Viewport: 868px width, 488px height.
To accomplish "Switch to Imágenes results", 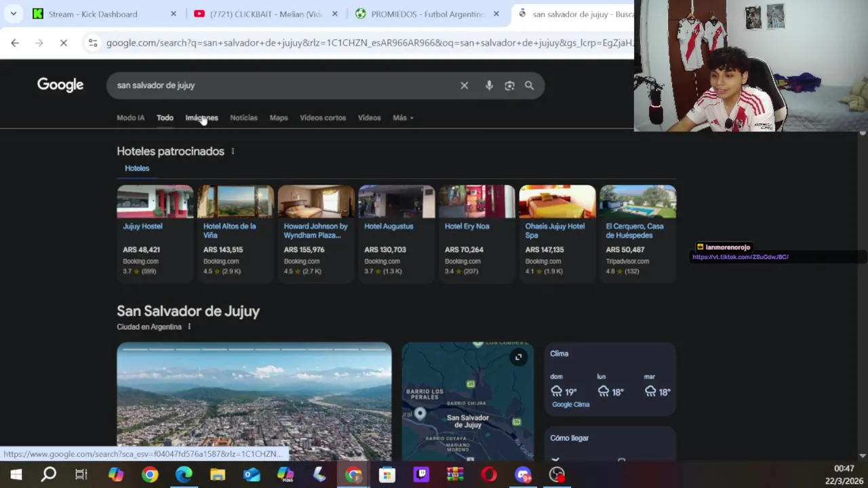I will [x=201, y=118].
